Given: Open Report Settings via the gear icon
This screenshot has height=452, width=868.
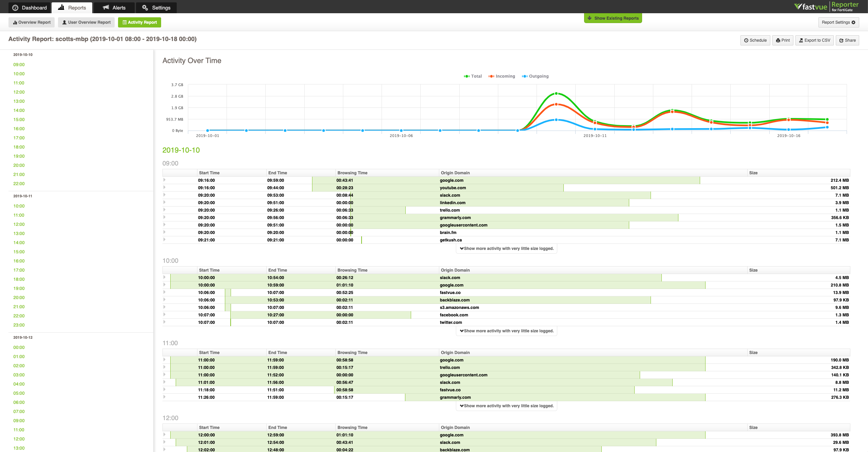Looking at the screenshot, I should point(853,22).
